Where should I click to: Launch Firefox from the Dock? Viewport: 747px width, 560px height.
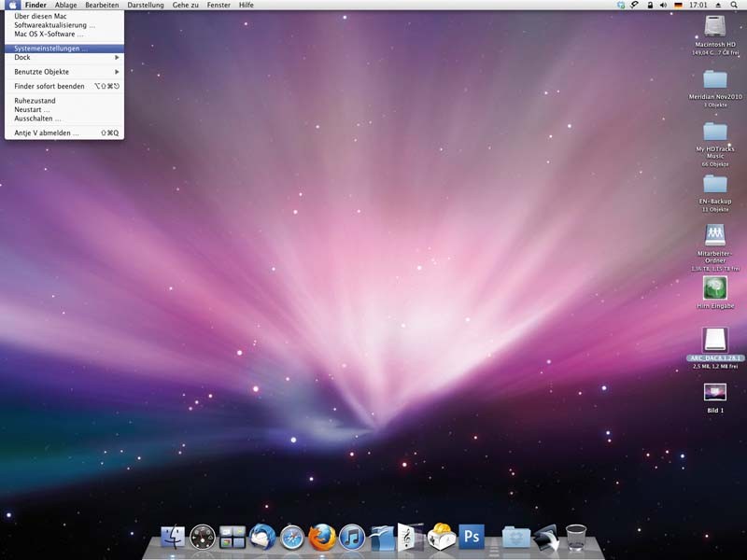[321, 538]
